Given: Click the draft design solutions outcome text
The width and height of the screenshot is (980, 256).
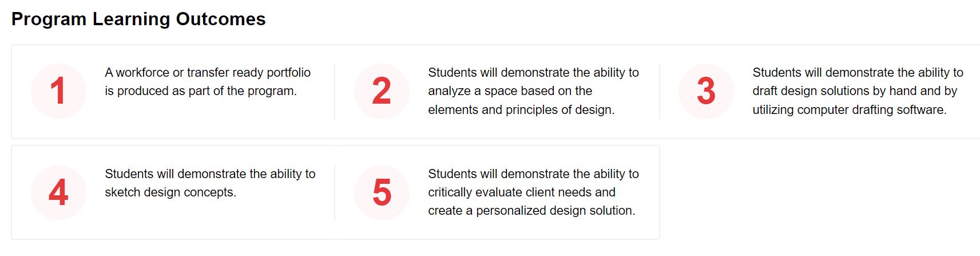Looking at the screenshot, I should tap(858, 91).
